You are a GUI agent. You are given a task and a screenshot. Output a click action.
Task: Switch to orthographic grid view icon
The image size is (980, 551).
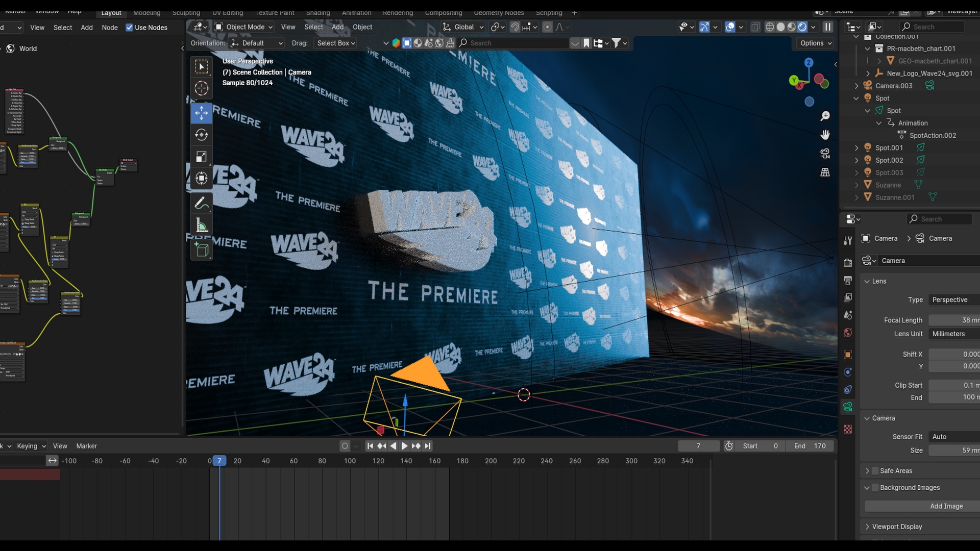pyautogui.click(x=825, y=172)
